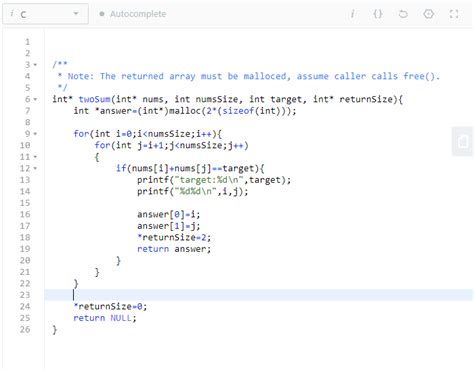The height and width of the screenshot is (371, 474).
Task: Collapse the twoSum function at line 6
Action: [x=35, y=99]
